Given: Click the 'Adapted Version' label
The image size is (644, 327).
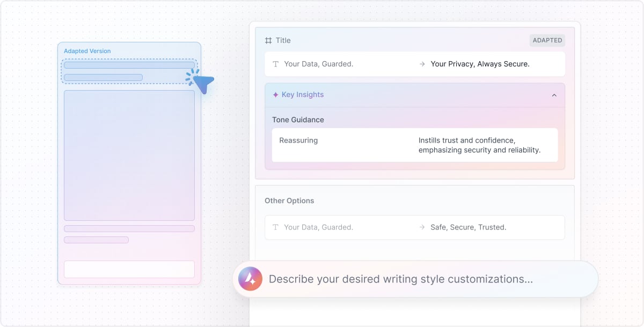Looking at the screenshot, I should click(87, 51).
